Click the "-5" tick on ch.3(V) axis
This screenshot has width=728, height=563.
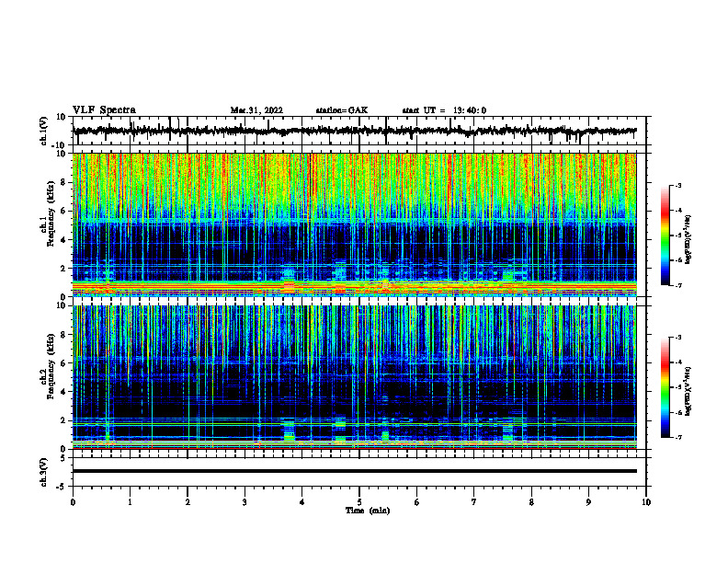[x=63, y=487]
